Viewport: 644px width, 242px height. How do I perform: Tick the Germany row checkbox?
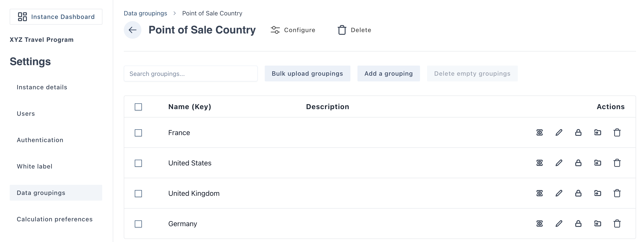pyautogui.click(x=138, y=224)
